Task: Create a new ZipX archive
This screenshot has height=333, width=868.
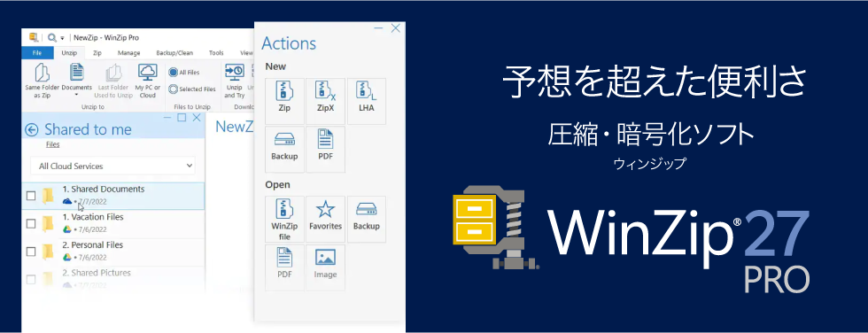Action: coord(326,101)
